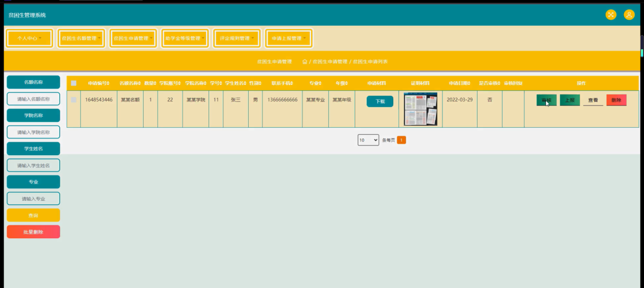Sort table by 审核回复 column
Image resolution: width=644 pixels, height=288 pixels.
pos(513,83)
